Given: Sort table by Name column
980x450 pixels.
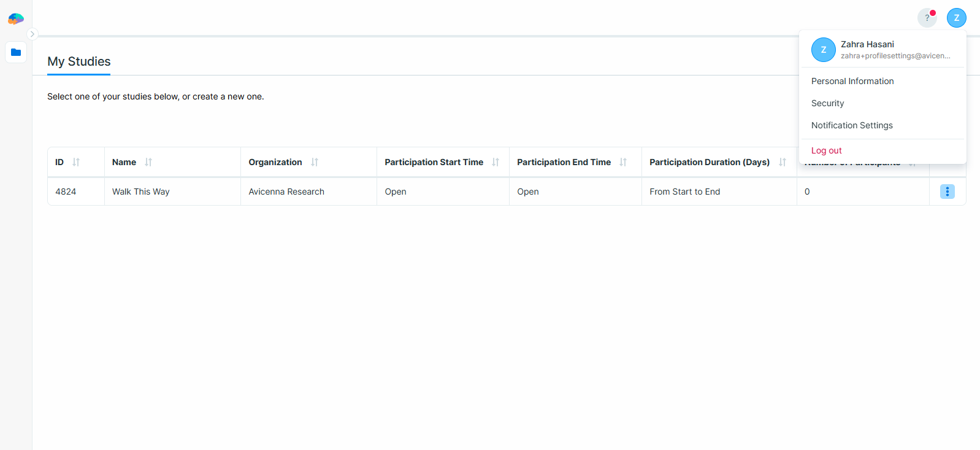Looking at the screenshot, I should pyautogui.click(x=148, y=162).
